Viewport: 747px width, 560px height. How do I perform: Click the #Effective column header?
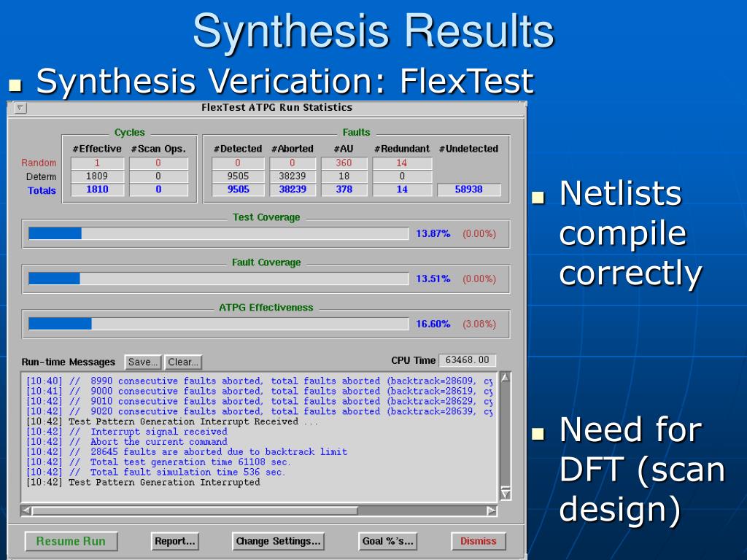point(97,149)
